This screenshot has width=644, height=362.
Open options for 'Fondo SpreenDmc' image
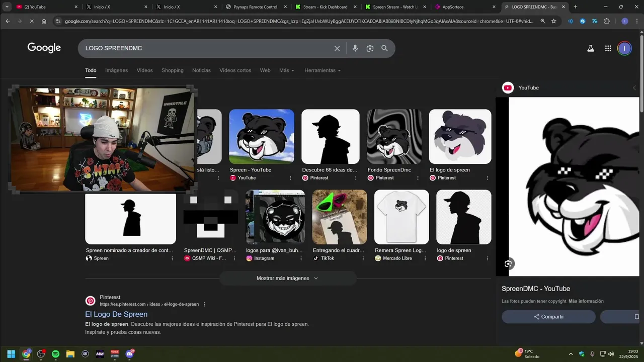pos(418,178)
